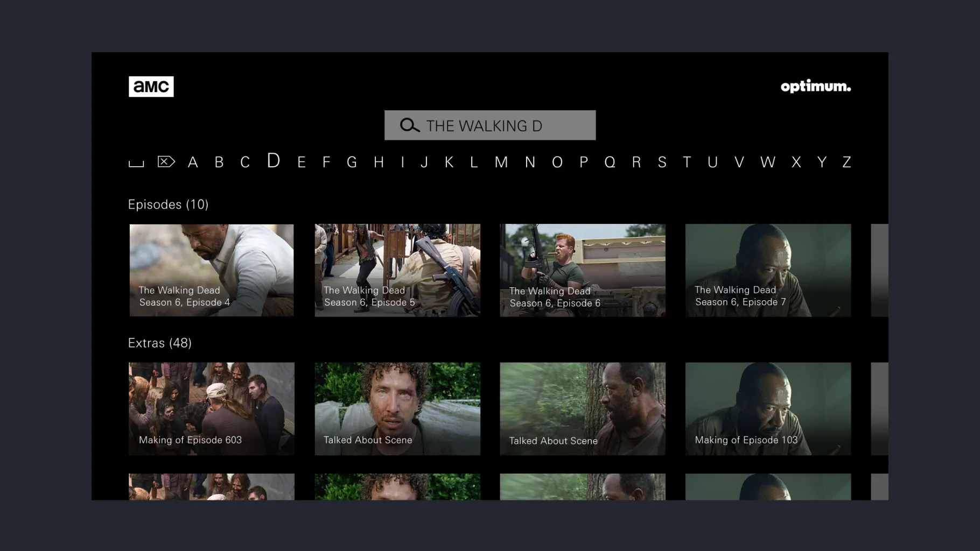The height and width of the screenshot is (551, 980).
Task: Play Making of Episode 103 extra
Action: pos(768,408)
